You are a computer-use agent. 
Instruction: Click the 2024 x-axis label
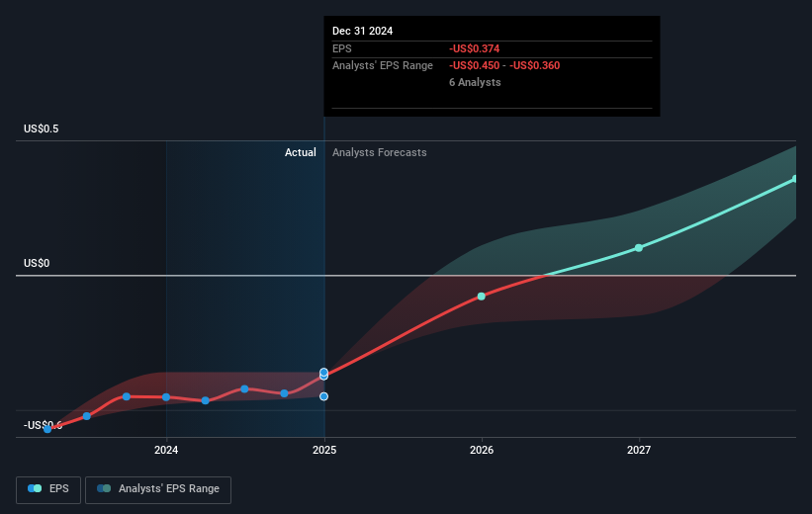coord(166,450)
